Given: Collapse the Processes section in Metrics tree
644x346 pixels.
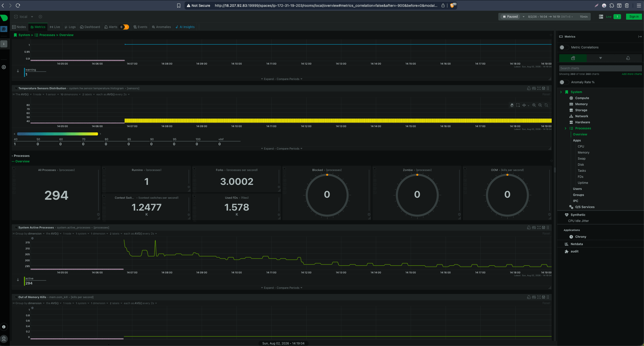Looking at the screenshot, I should pos(565,128).
